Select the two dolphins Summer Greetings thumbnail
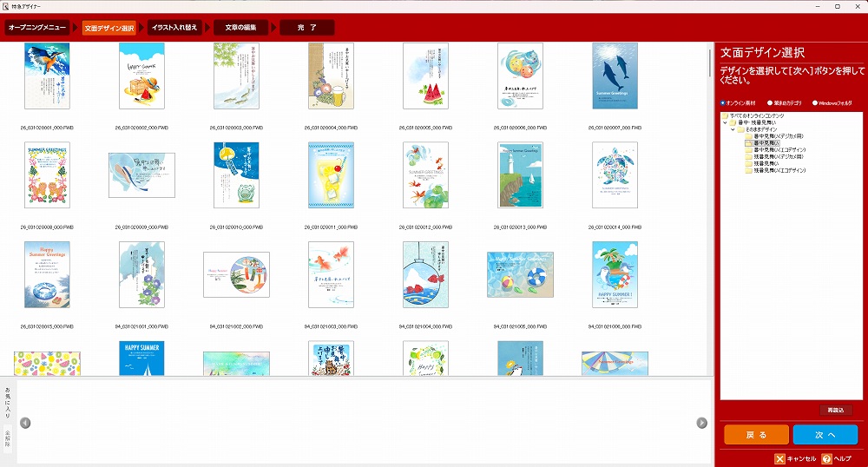This screenshot has width=868, height=467. point(615,76)
